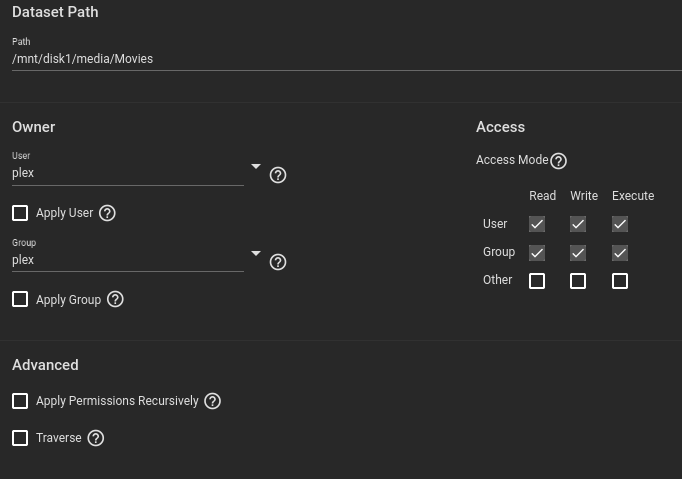The image size is (682, 479).
Task: Click help icon beside Apply User
Action: [x=108, y=213]
